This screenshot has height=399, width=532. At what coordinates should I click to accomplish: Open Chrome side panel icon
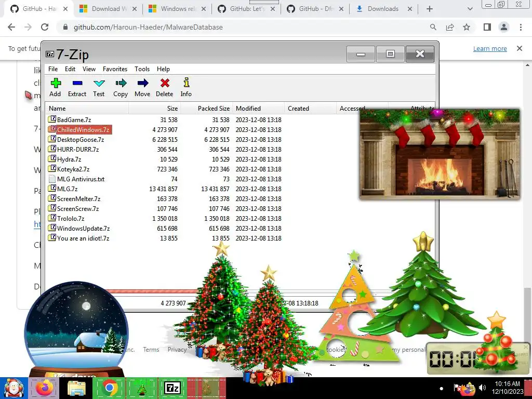coord(487,27)
